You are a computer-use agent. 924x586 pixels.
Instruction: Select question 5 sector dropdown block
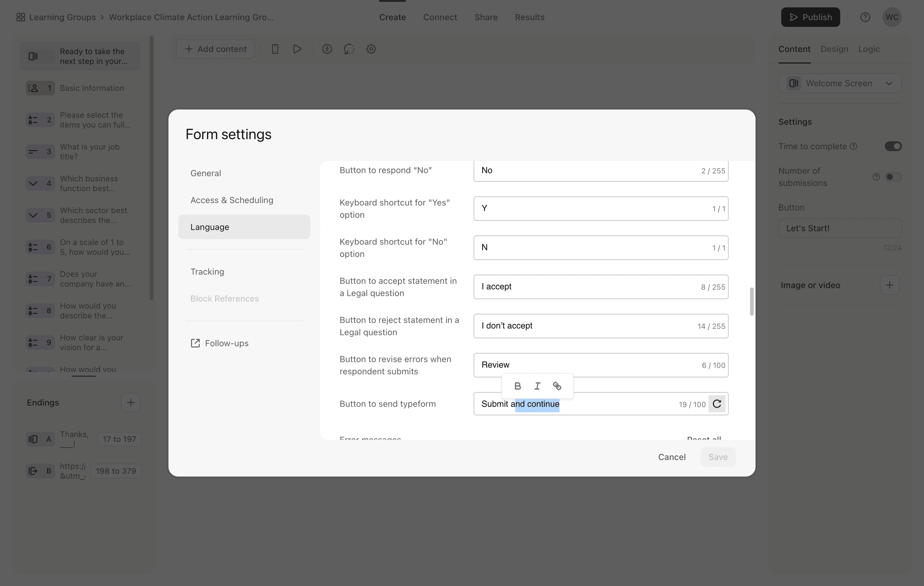[x=80, y=215]
